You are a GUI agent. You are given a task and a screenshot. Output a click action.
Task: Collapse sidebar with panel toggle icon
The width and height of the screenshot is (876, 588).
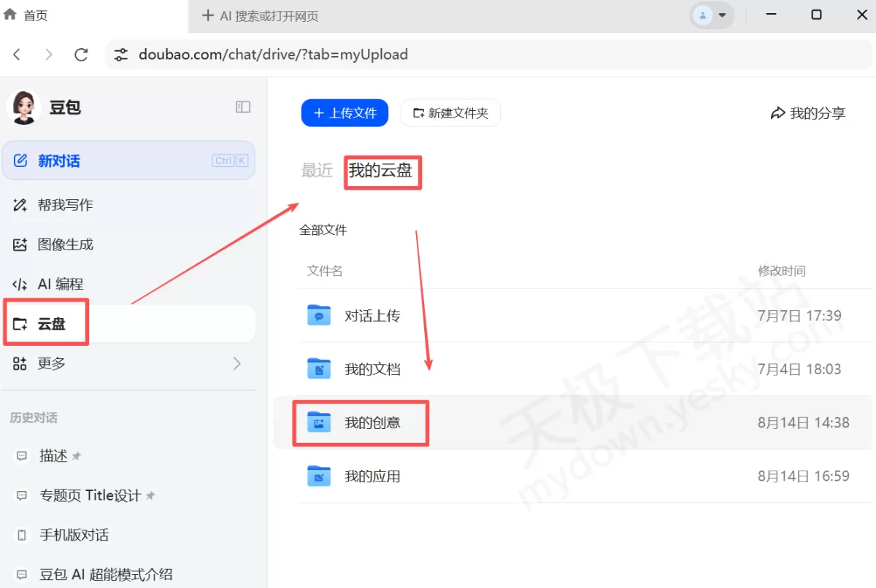243,107
